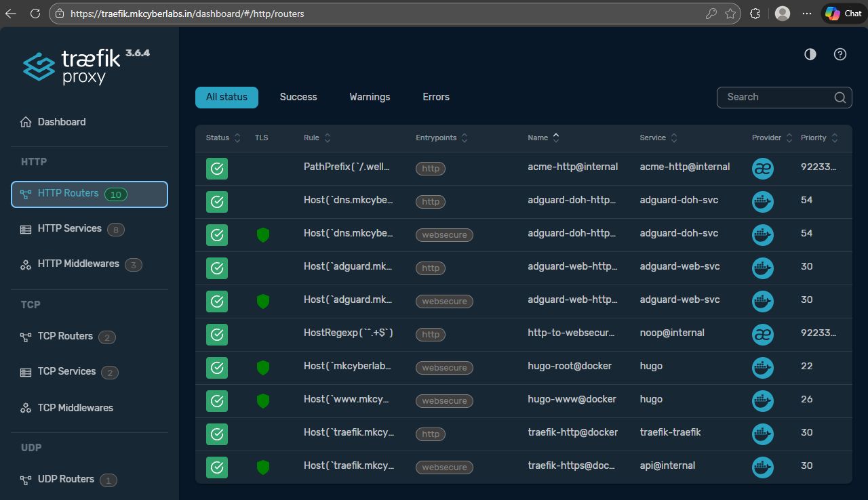Click PathPrefix rule cell
This screenshot has height=500, width=868.
click(347, 167)
